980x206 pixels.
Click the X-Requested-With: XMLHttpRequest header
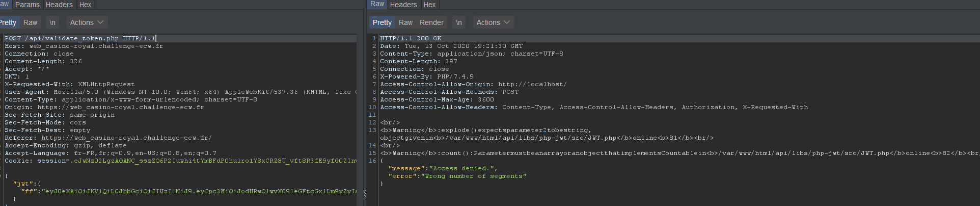tap(70, 84)
